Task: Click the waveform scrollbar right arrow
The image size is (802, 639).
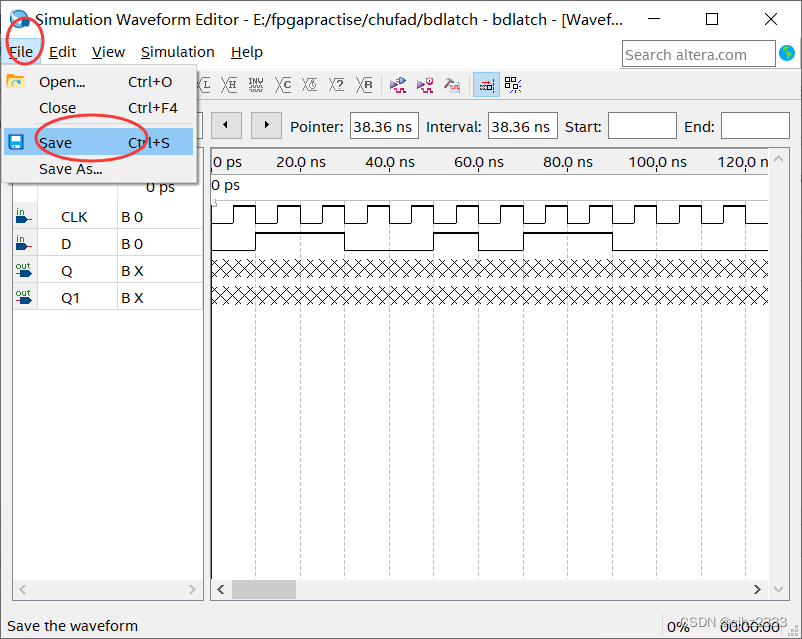Action: coord(757,589)
